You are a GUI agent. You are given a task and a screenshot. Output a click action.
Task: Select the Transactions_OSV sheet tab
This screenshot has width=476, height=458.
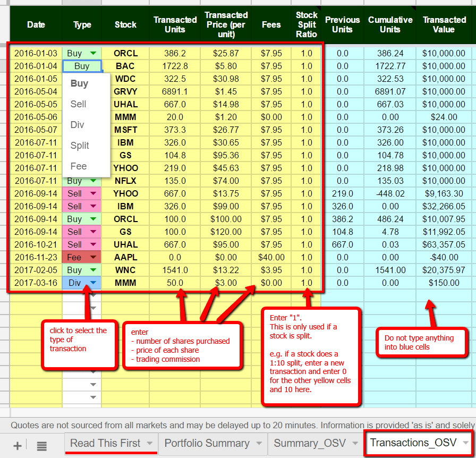point(413,443)
